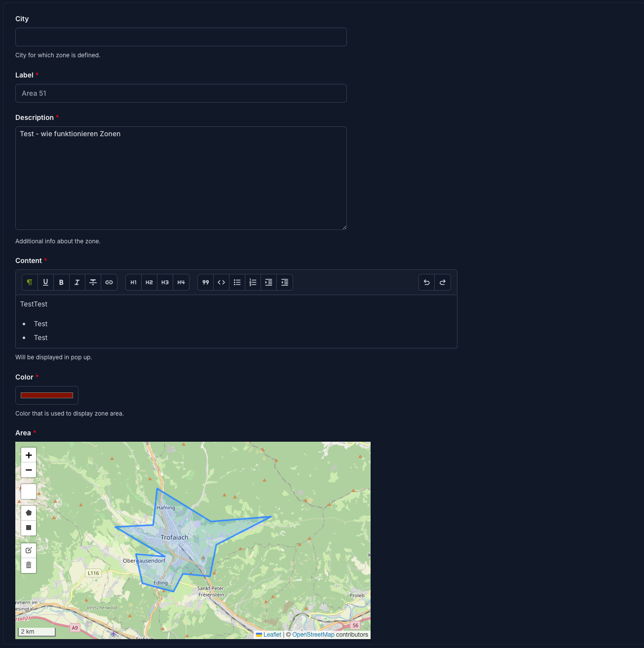Apply Heading 4 style
The width and height of the screenshot is (644, 648).
(181, 282)
